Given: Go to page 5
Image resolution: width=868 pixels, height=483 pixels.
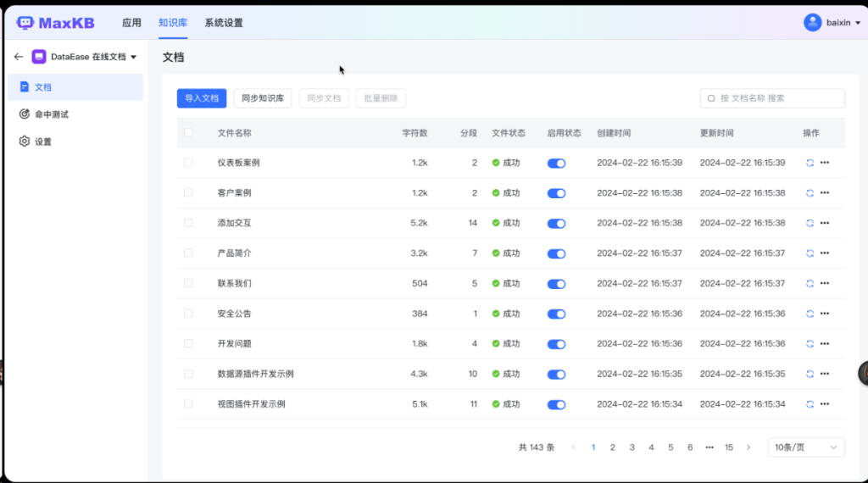Looking at the screenshot, I should (x=670, y=447).
